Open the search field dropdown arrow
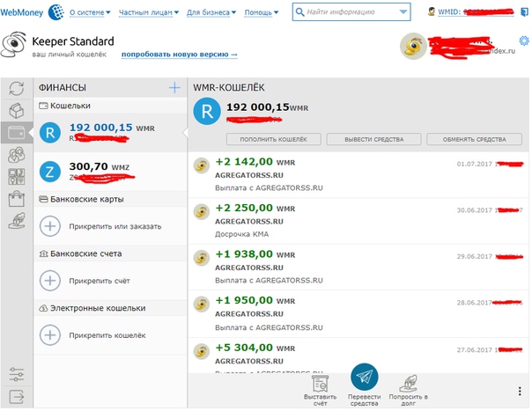This screenshot has height=411, width=532. pos(403,11)
